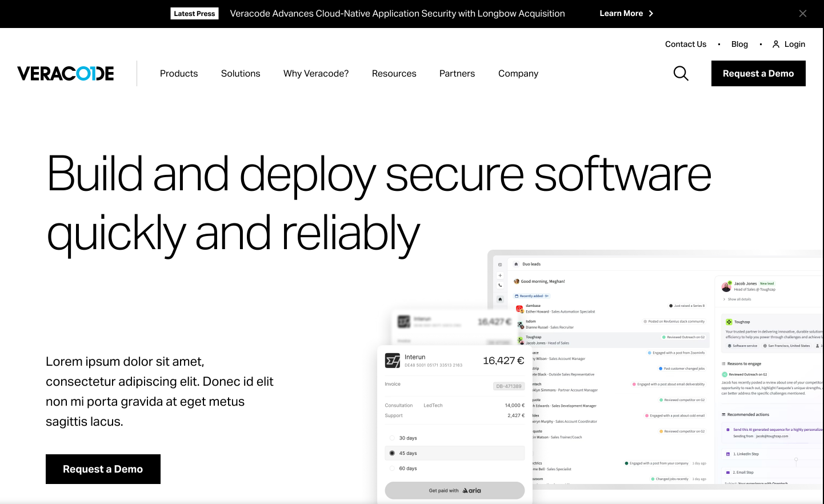
Task: Click the Isdom company icon in the leads list
Action: point(520,325)
